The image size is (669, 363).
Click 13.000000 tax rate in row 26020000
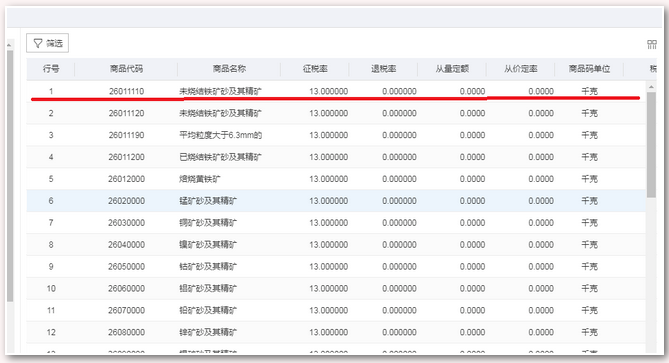[329, 201]
